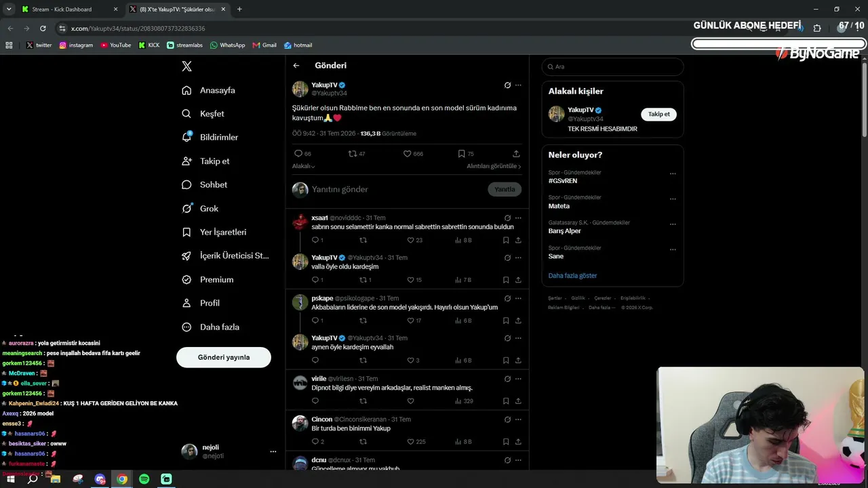The height and width of the screenshot is (488, 868).
Task: Like pskape's reply with 17 likes
Action: click(410, 321)
